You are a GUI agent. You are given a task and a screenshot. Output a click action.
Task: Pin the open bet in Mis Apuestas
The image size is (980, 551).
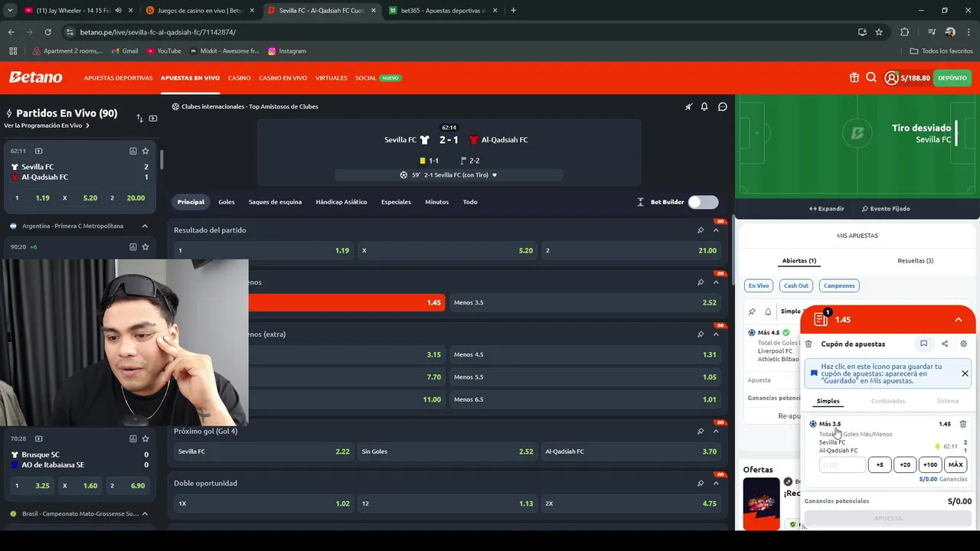coord(752,311)
